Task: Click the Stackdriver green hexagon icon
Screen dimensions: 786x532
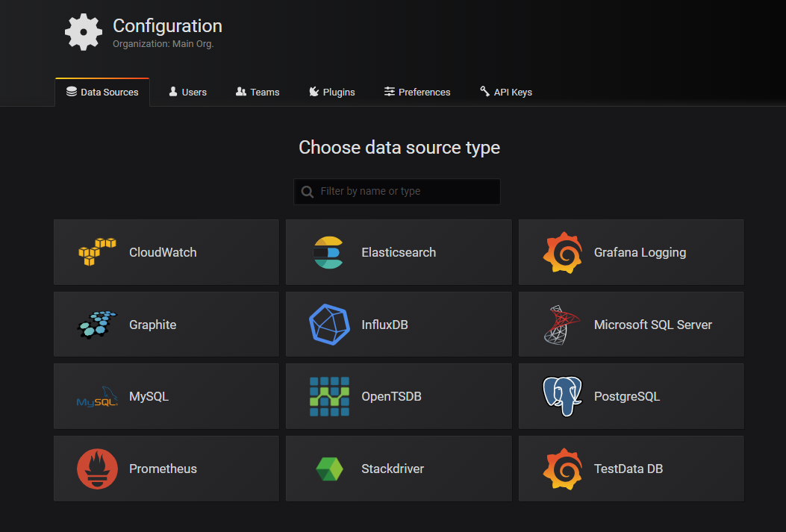Action: point(329,469)
